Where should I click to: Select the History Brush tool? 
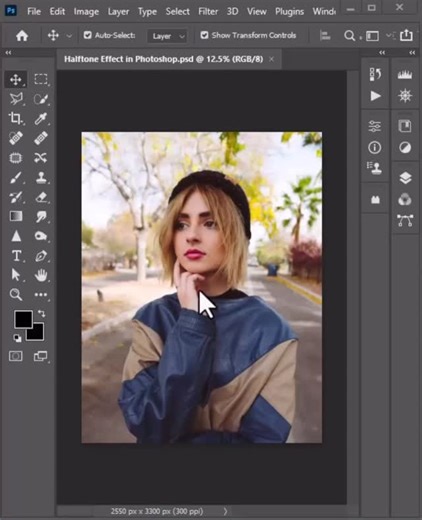click(16, 197)
